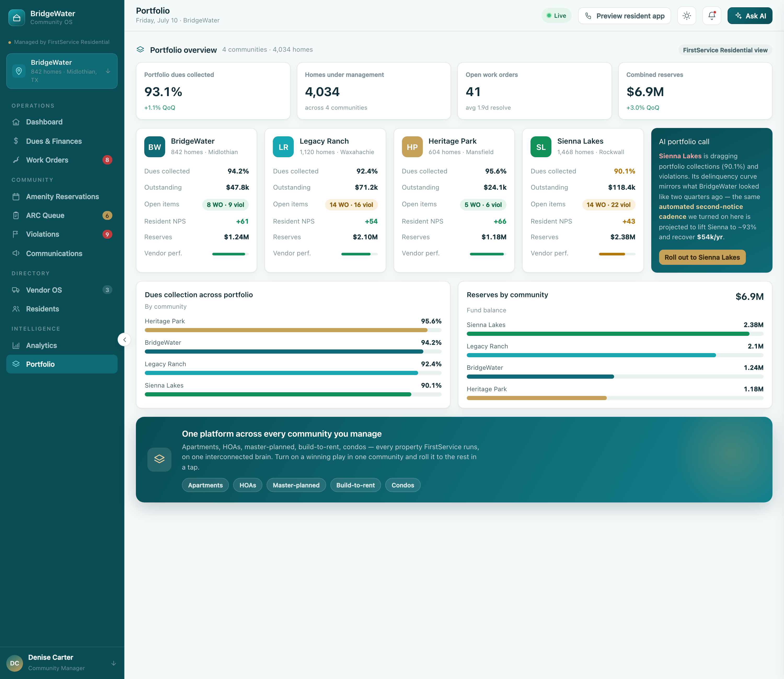Click the Communications megaphone icon
This screenshot has width=784, height=679.
[16, 253]
